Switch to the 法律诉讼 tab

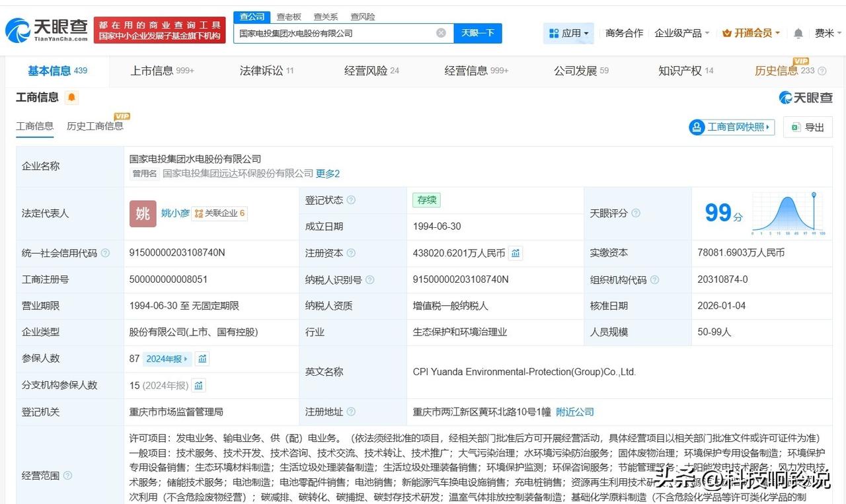[261, 71]
